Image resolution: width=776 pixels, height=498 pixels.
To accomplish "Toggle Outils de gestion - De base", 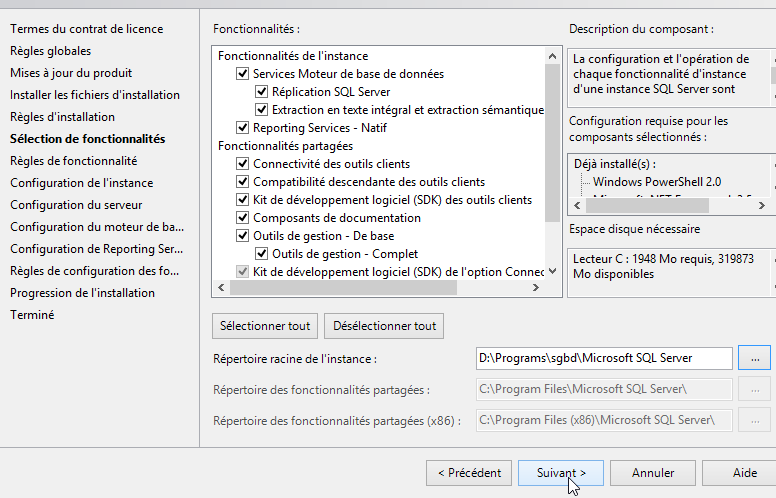I will [242, 236].
